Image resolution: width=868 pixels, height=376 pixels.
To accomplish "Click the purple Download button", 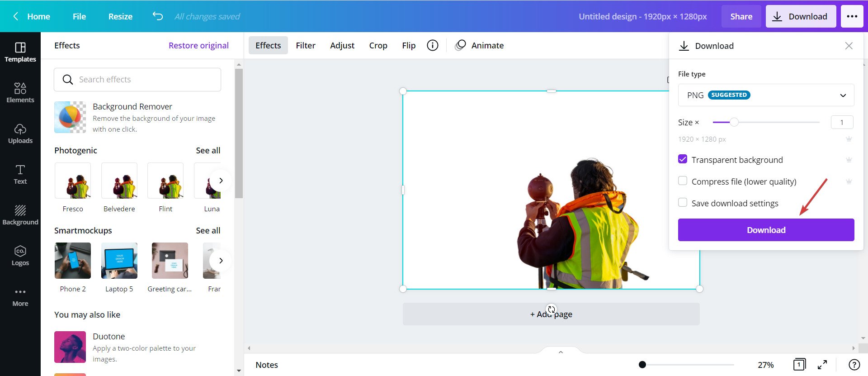I will point(766,230).
